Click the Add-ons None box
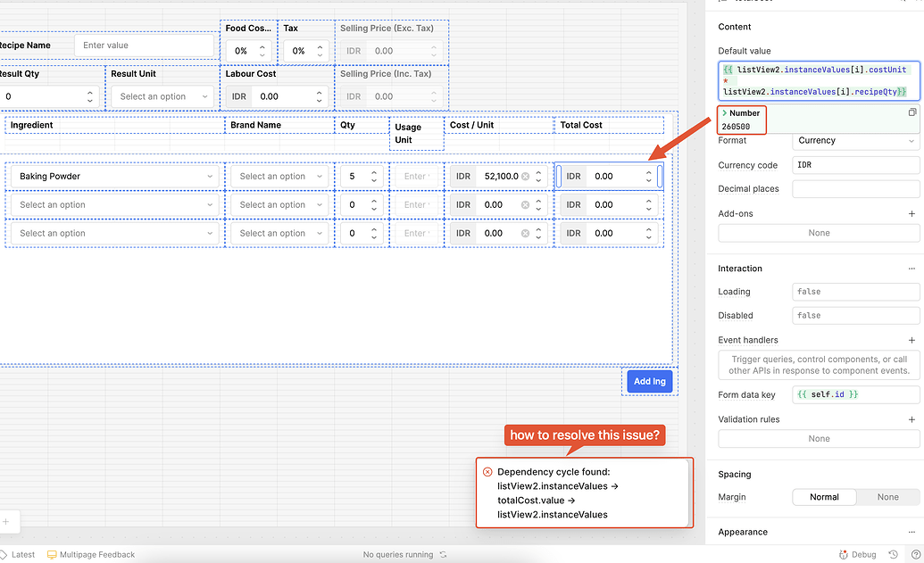 819,233
